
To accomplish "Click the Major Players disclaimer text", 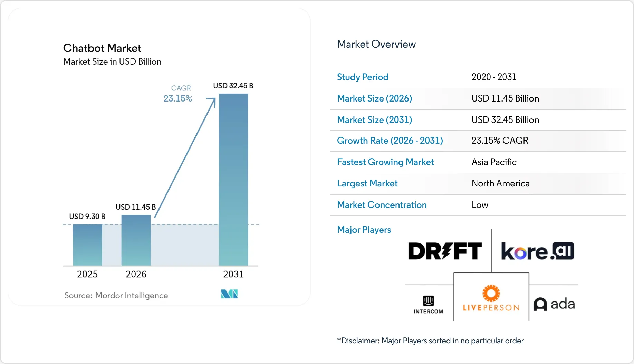I will (430, 341).
